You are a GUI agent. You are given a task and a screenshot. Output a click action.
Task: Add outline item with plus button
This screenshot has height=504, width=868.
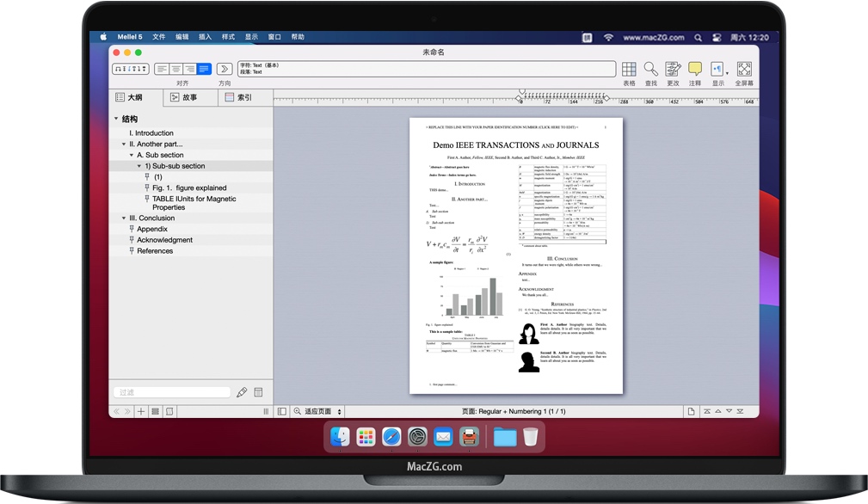tap(141, 412)
